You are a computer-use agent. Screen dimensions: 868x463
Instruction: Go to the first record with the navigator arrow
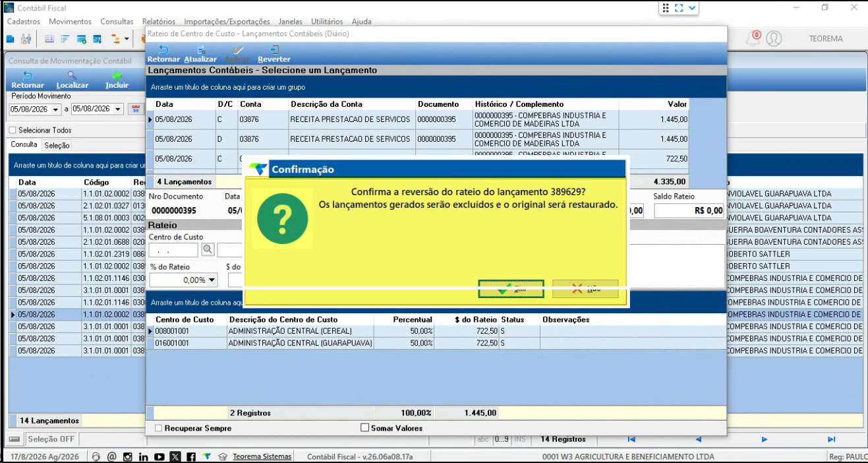[x=631, y=439]
